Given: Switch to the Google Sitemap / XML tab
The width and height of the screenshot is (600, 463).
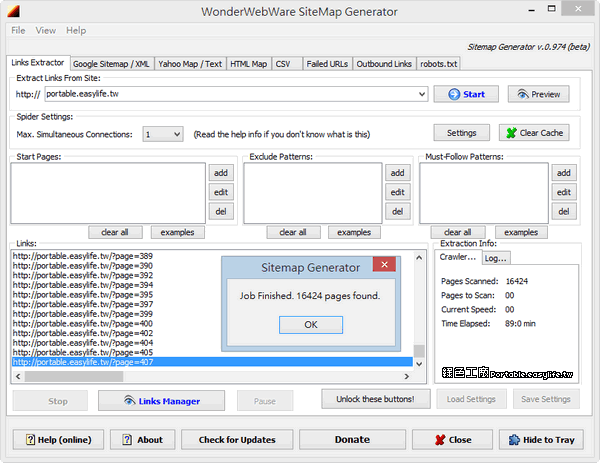Looking at the screenshot, I should [111, 64].
